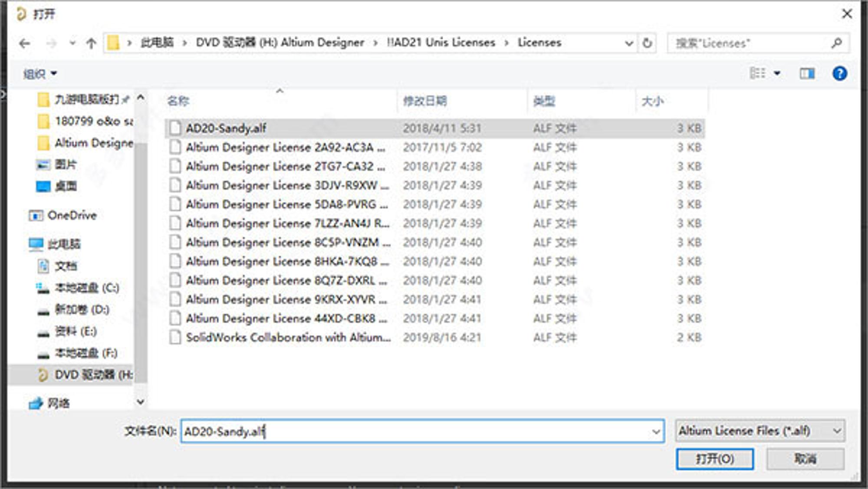Click the file icon beside AD20-Sandy.alf
Image resolution: width=868 pixels, height=489 pixels.
(x=175, y=128)
